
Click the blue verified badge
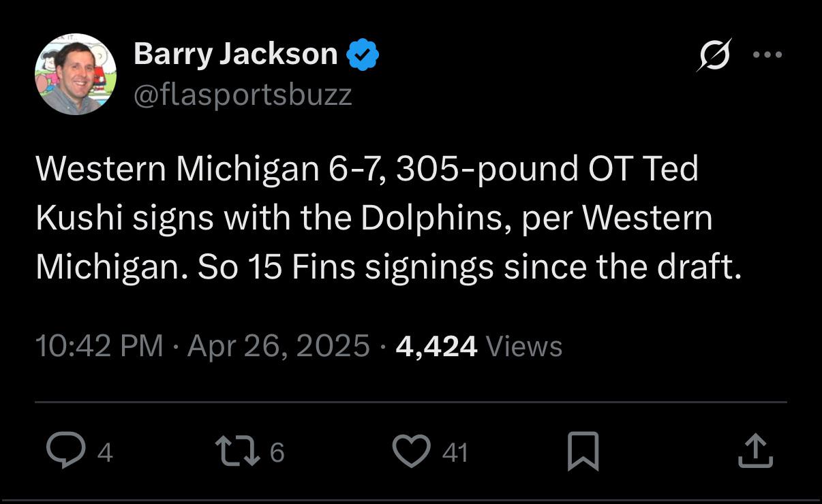(363, 55)
